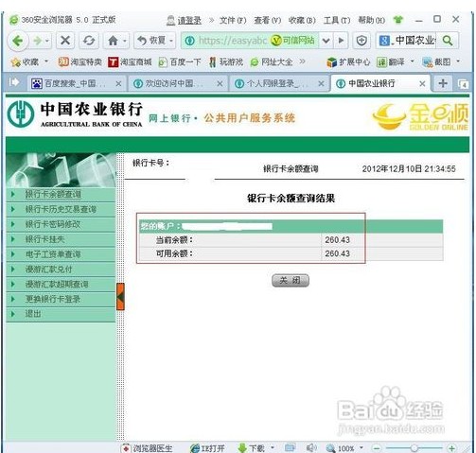The width and height of the screenshot is (476, 453).
Task: Open the 帮助(H) menu
Action: click(x=371, y=21)
